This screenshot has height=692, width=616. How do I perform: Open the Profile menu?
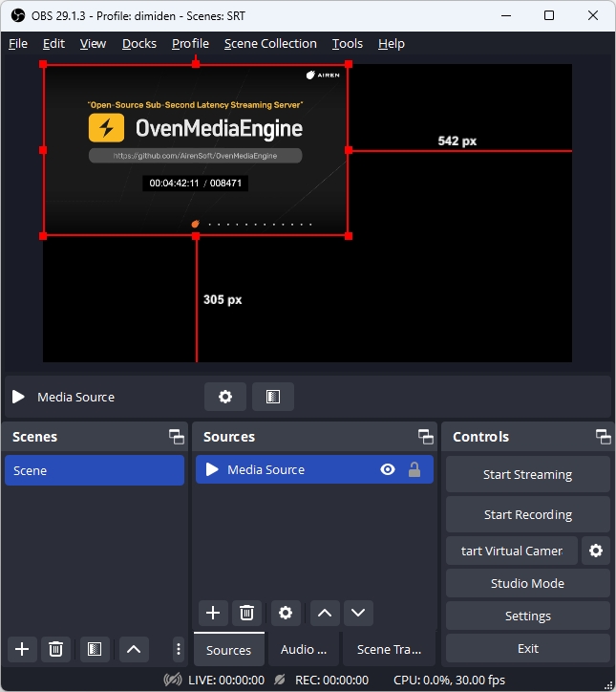click(190, 44)
